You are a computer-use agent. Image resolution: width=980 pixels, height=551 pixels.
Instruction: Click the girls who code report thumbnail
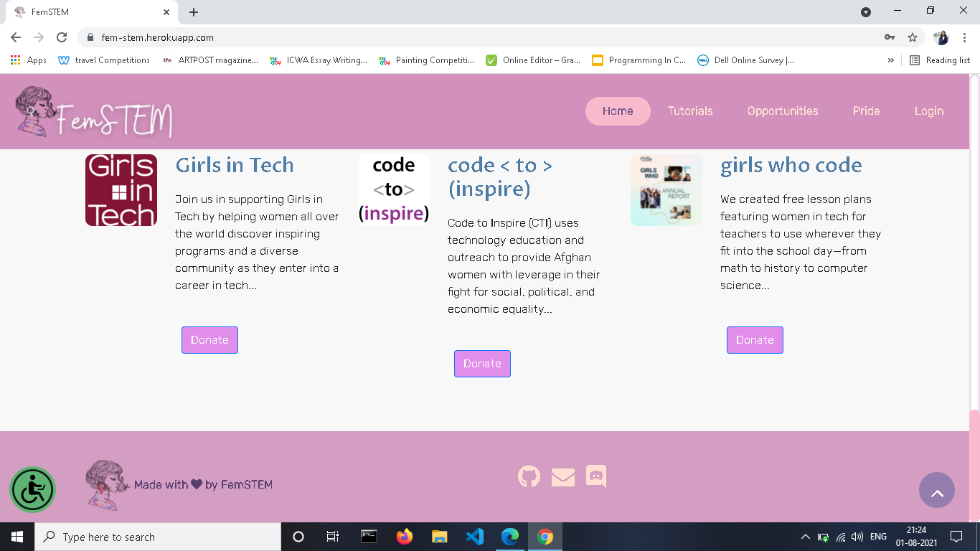coord(666,190)
